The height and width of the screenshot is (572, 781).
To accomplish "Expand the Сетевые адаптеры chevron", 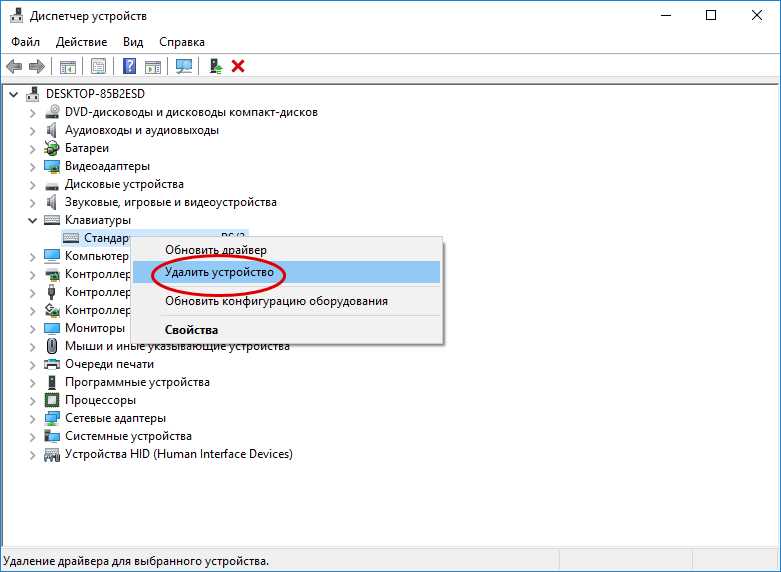I will [x=33, y=419].
